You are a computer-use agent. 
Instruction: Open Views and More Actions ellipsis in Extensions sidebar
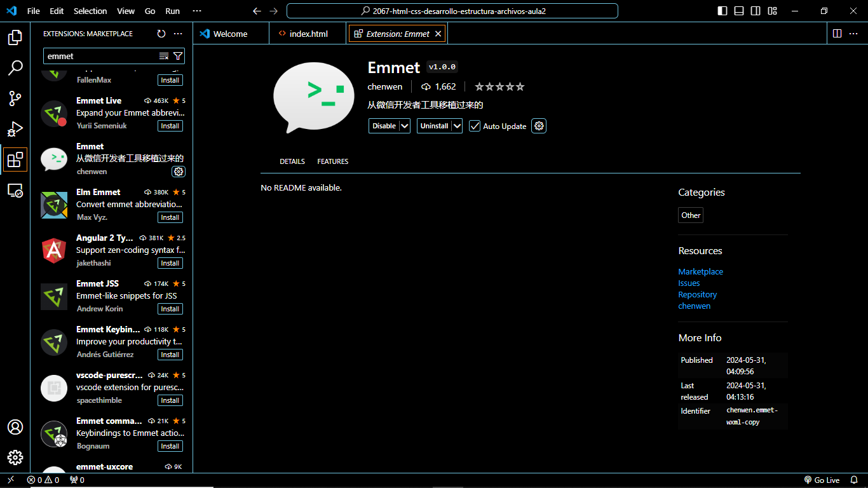178,34
